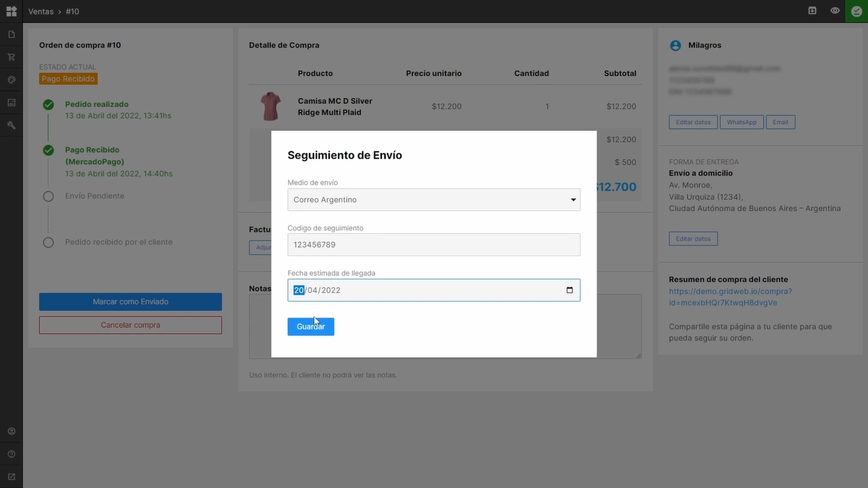
Task: Select the Envío Pendiente status circle
Action: tap(48, 196)
